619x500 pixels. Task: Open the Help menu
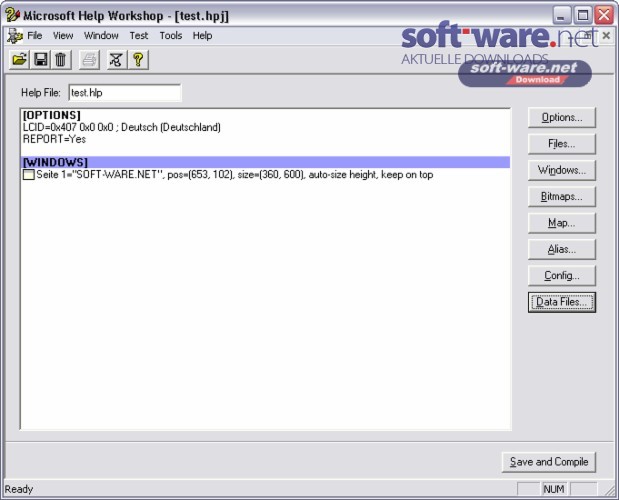[x=203, y=36]
